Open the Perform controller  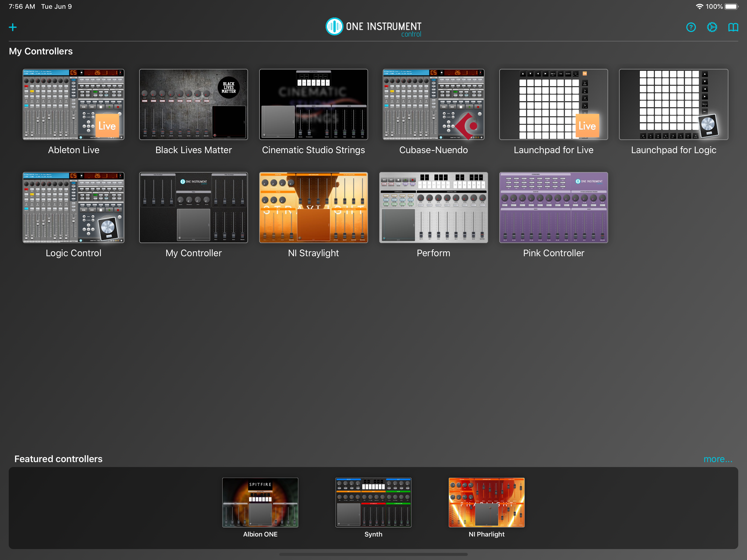433,207
